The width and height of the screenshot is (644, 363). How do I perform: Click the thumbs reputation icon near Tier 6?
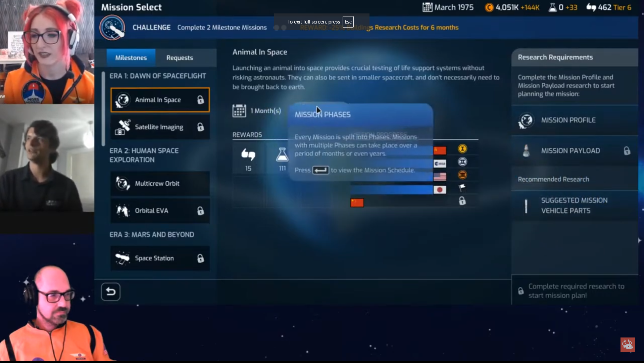[x=591, y=7]
